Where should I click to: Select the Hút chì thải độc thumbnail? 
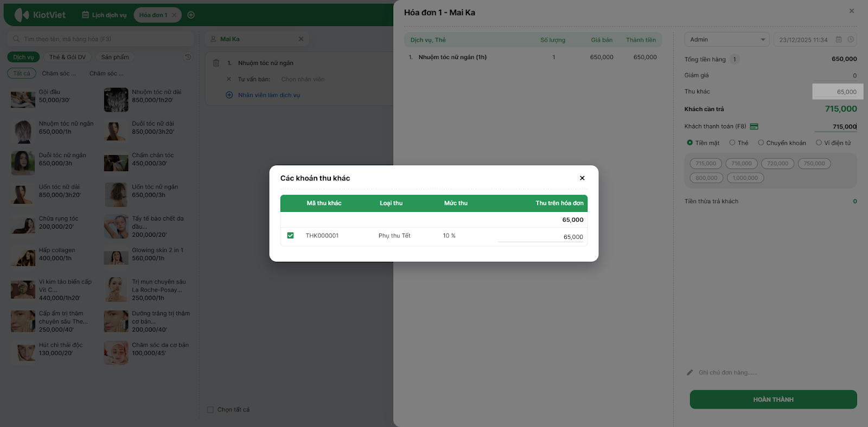tap(23, 353)
